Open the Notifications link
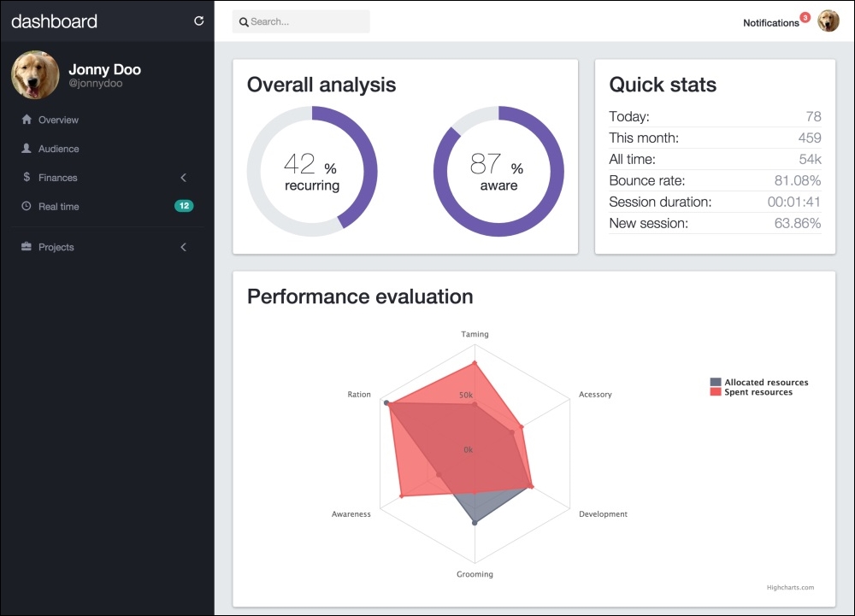The height and width of the screenshot is (616, 855). (x=770, y=23)
